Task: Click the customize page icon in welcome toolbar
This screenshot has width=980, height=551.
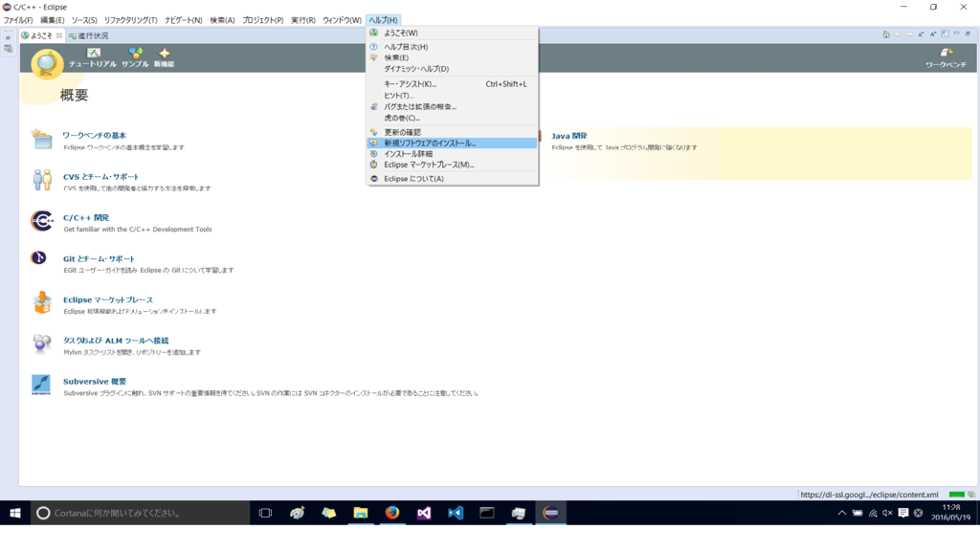Action: coord(945,33)
